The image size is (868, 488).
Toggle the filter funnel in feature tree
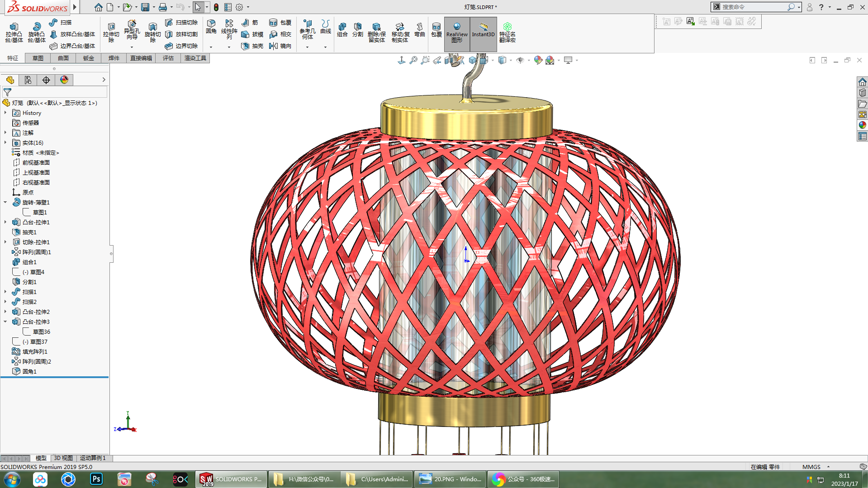coord(7,92)
